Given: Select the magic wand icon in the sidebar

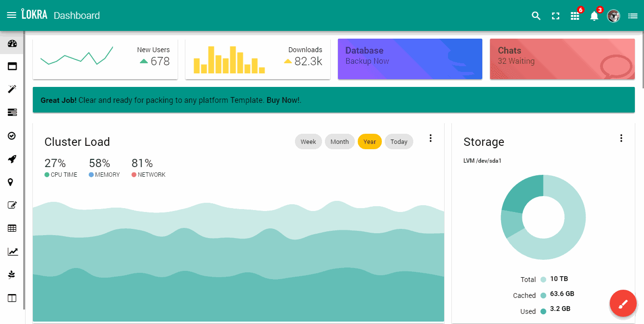Looking at the screenshot, I should click(x=12, y=89).
